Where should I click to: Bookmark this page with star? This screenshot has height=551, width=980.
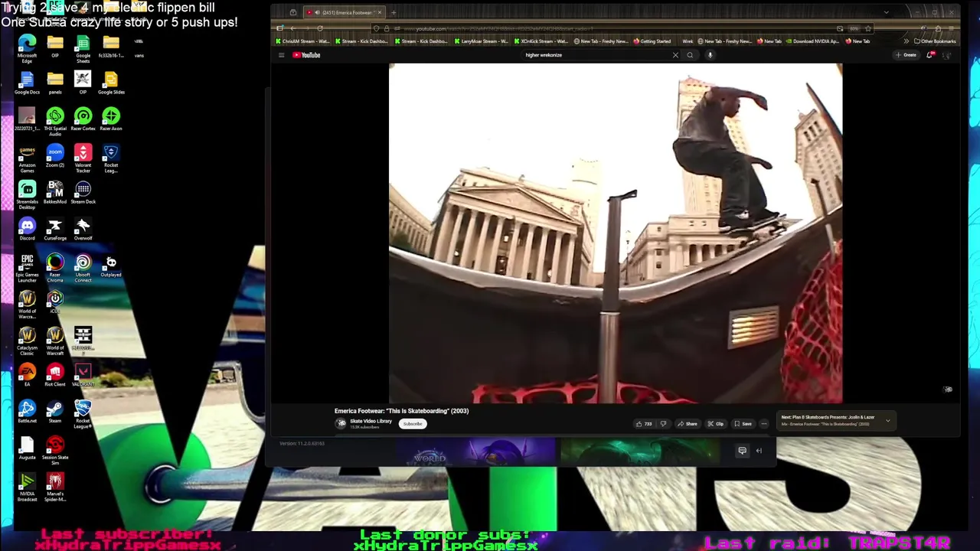(867, 28)
